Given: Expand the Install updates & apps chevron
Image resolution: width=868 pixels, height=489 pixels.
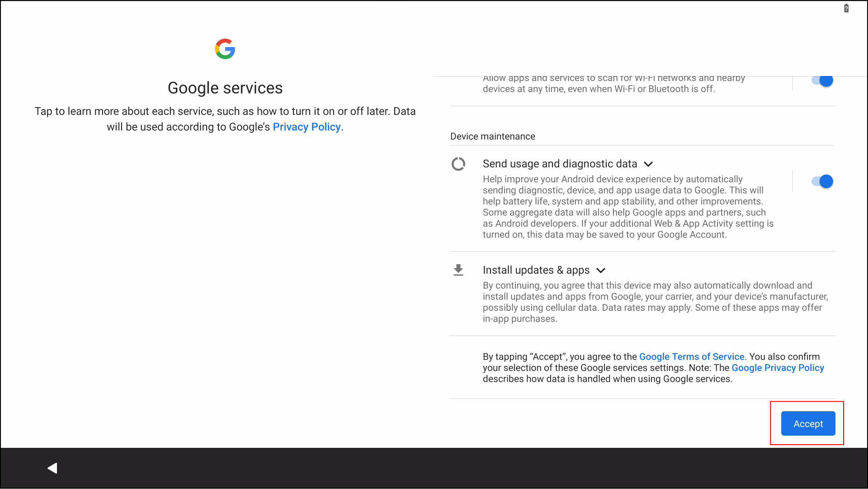Looking at the screenshot, I should tap(601, 271).
